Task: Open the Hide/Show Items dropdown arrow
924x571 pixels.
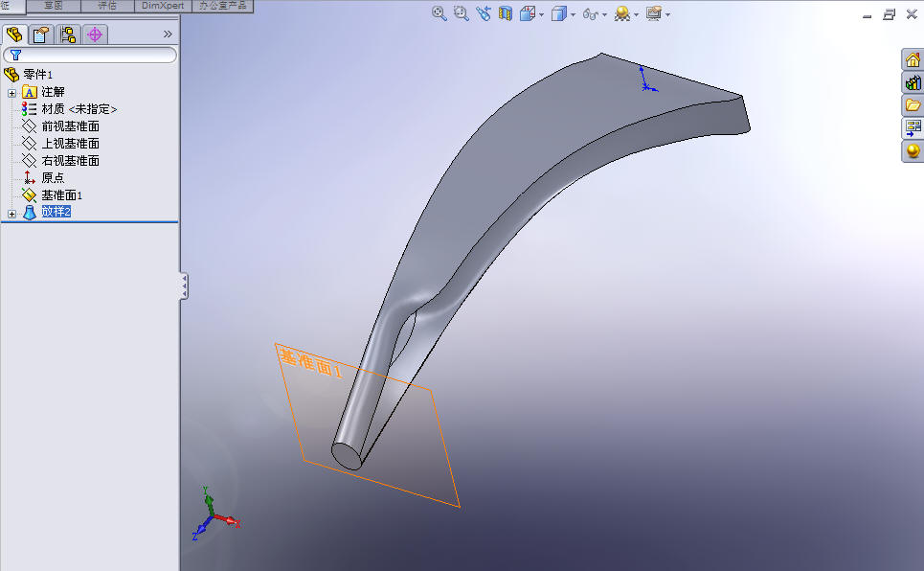Action: point(604,14)
